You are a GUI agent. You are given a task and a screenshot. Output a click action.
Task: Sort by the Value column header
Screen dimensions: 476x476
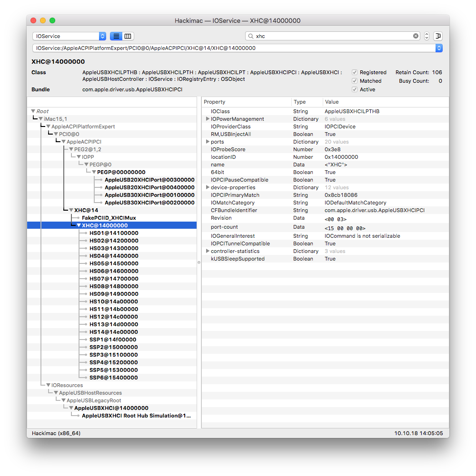click(386, 102)
